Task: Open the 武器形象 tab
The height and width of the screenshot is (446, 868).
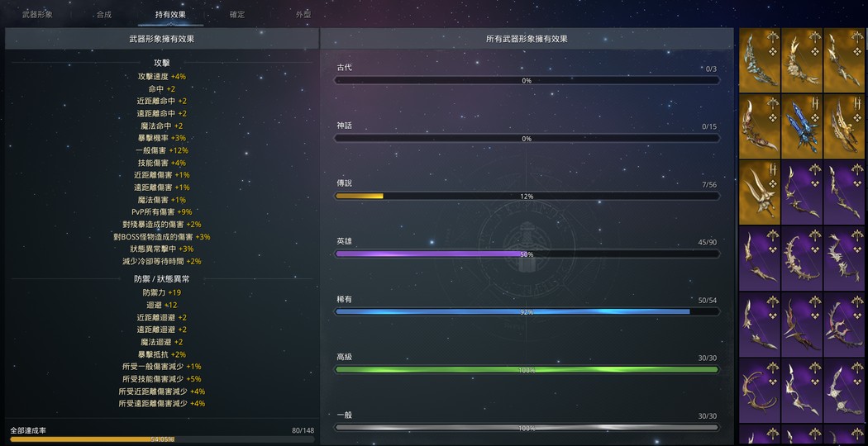Action: tap(38, 14)
